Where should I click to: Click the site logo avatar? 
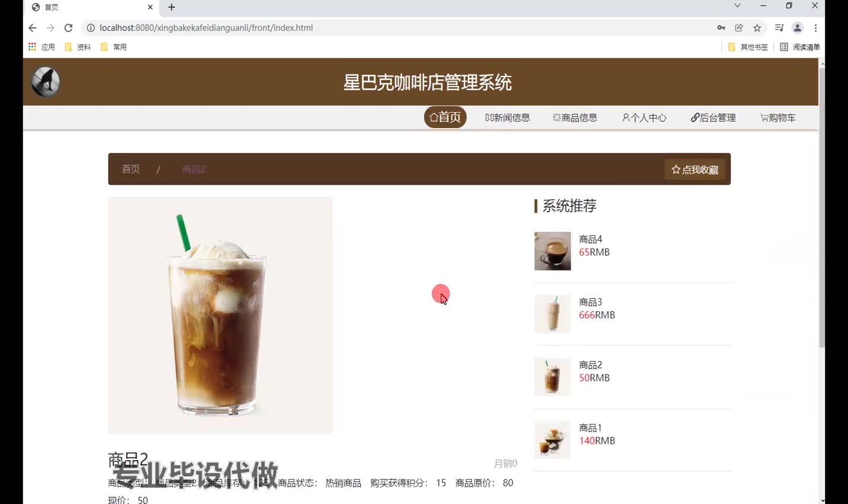tap(46, 82)
